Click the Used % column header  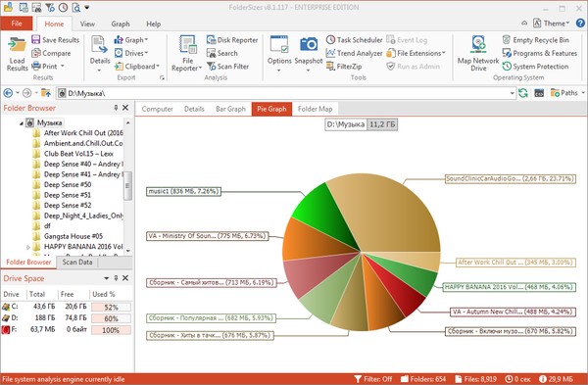click(x=104, y=294)
